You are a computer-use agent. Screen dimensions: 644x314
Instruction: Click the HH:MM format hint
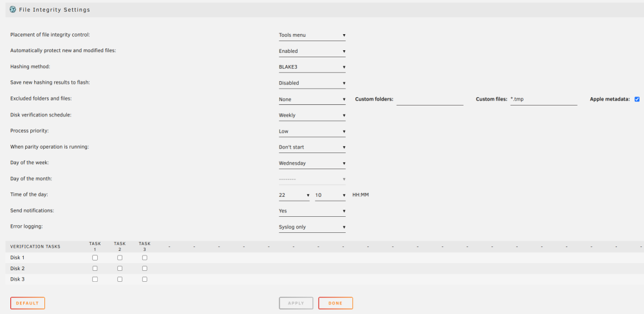(x=361, y=195)
